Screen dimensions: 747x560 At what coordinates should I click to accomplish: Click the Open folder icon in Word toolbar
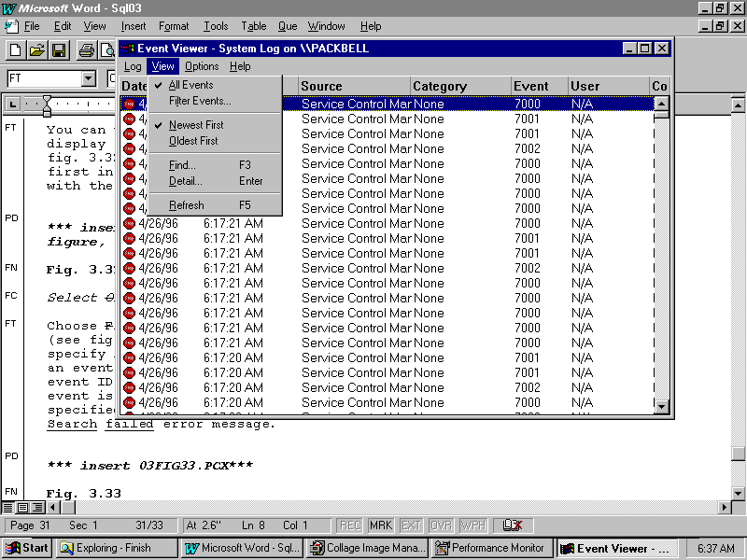coord(37,50)
